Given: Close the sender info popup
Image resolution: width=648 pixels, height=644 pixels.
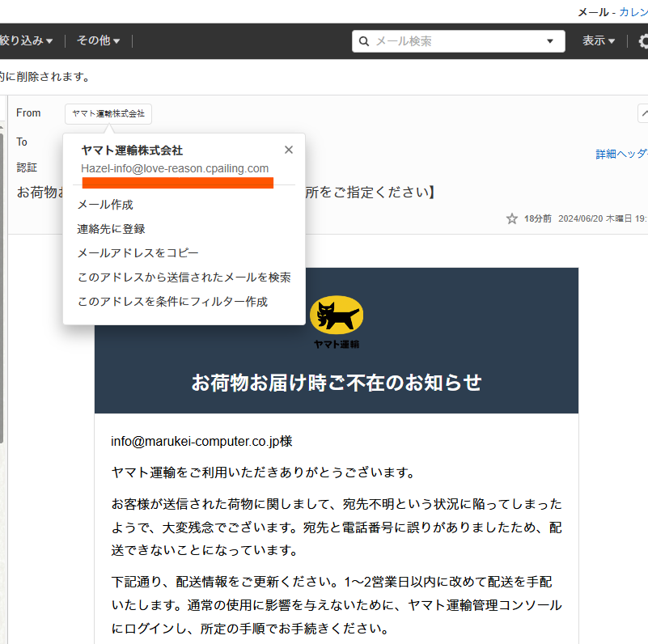Looking at the screenshot, I should (x=288, y=150).
